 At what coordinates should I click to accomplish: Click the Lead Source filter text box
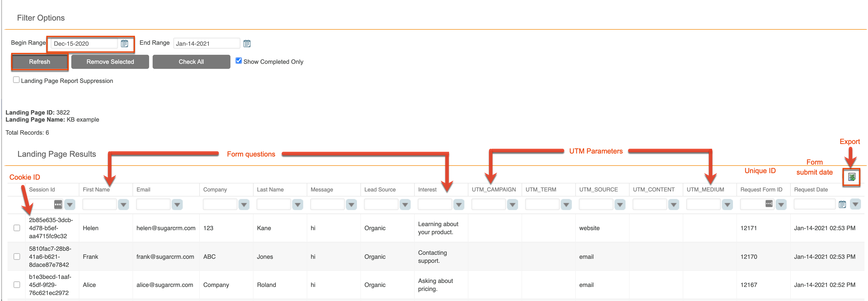381,205
